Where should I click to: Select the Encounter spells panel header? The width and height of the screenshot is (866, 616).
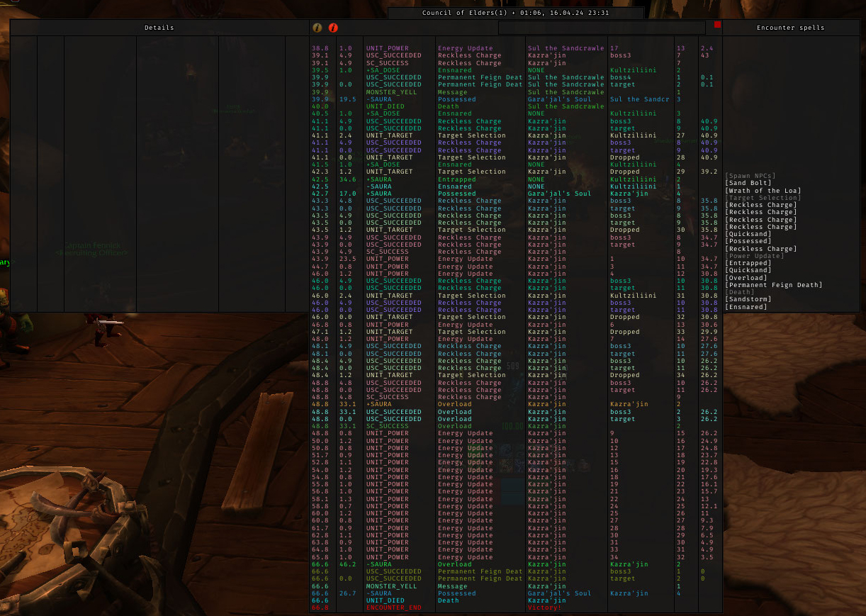click(790, 28)
